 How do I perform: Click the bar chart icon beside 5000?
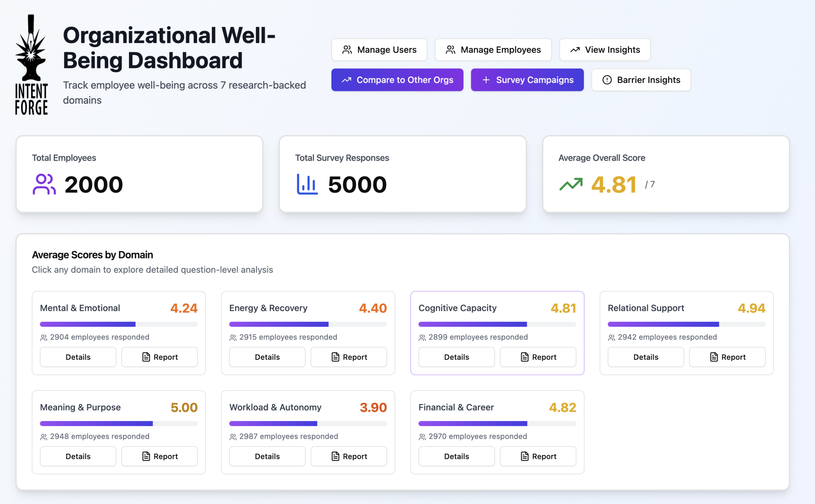(307, 184)
